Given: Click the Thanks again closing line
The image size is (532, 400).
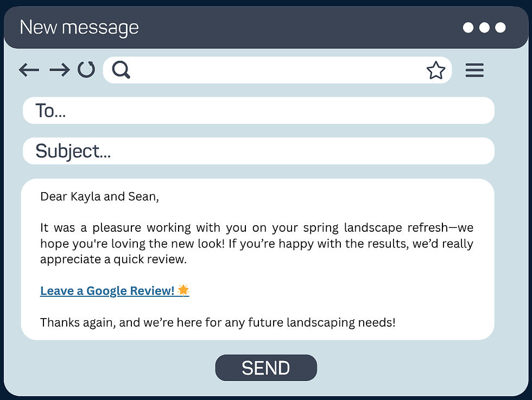Looking at the screenshot, I should [x=218, y=322].
